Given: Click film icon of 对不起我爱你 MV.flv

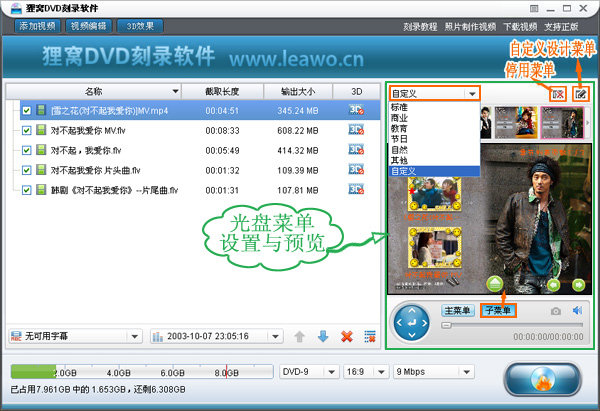Looking at the screenshot, I should point(41,130).
